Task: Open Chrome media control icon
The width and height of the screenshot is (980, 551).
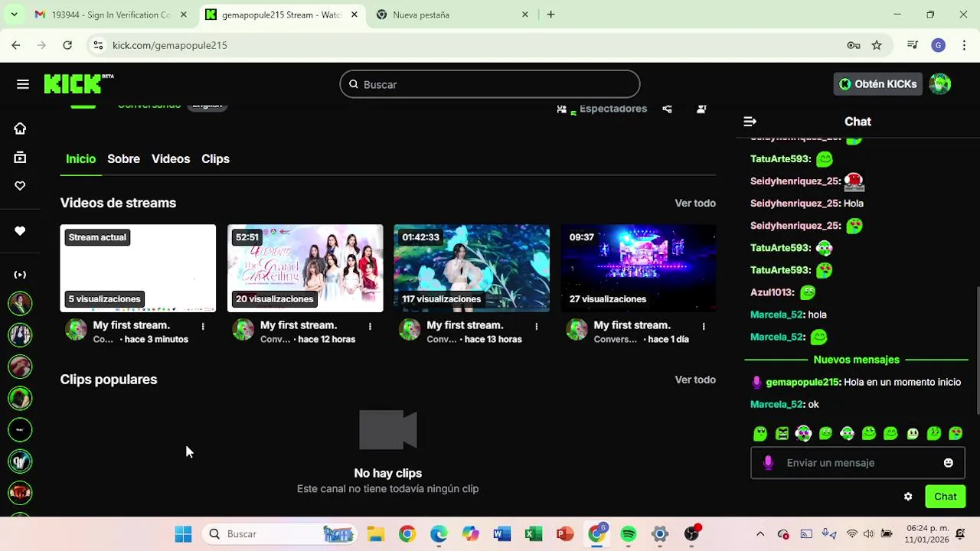Action: click(x=913, y=45)
